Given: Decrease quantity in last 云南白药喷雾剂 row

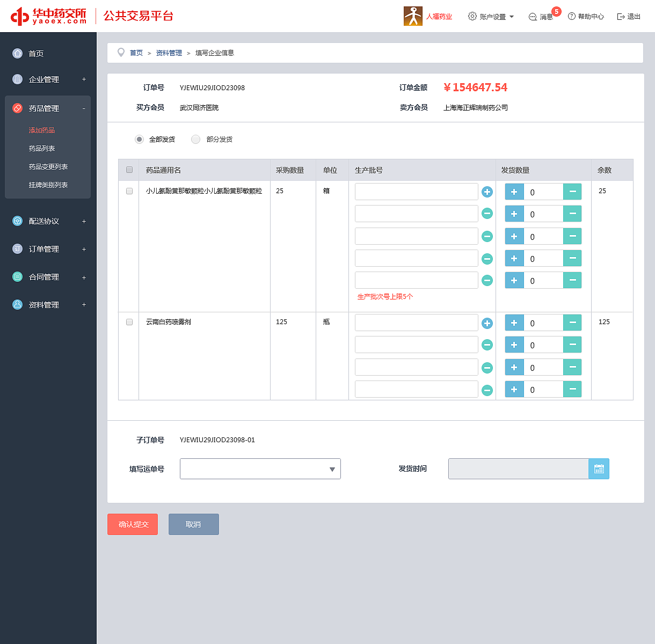Looking at the screenshot, I should [572, 389].
